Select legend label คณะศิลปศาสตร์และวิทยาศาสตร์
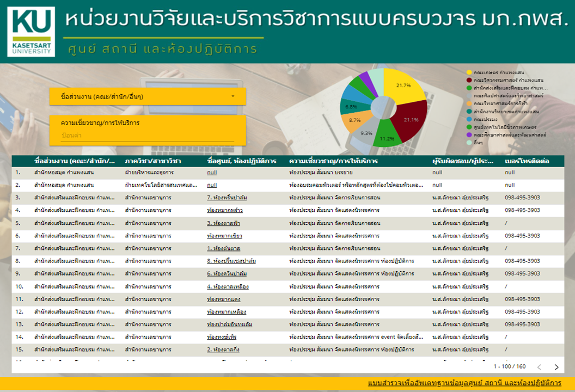575x392 pixels. (x=508, y=96)
